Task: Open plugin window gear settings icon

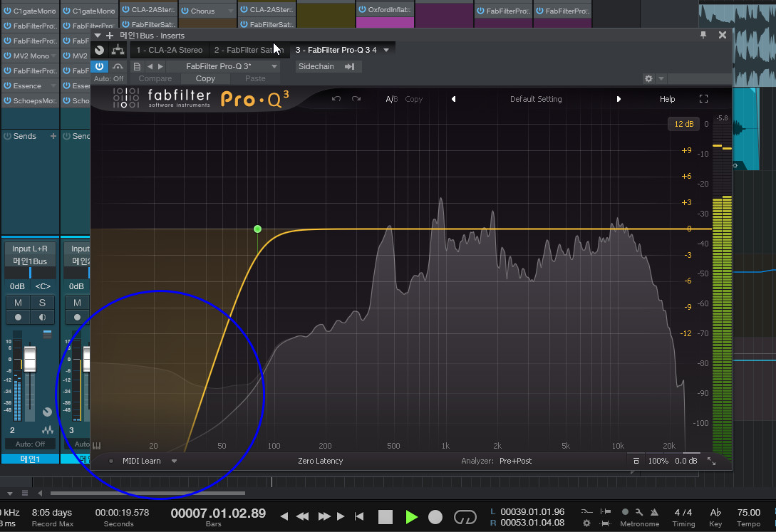Action: [x=649, y=78]
